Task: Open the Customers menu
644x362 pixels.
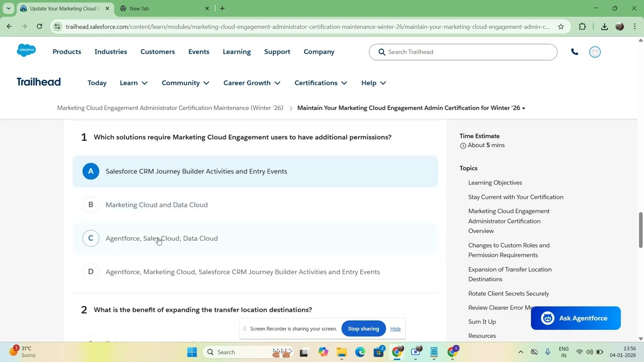Action: tap(157, 52)
